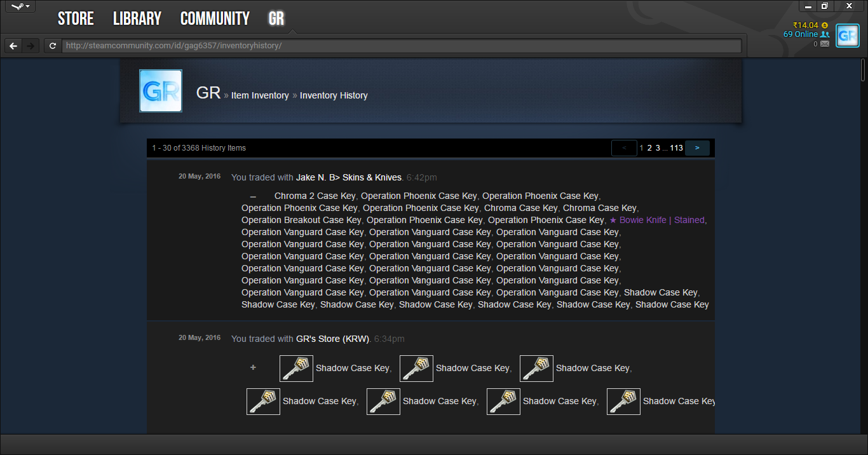The height and width of the screenshot is (455, 868).
Task: Open the Item Inventory breadcrumb link
Action: 260,95
